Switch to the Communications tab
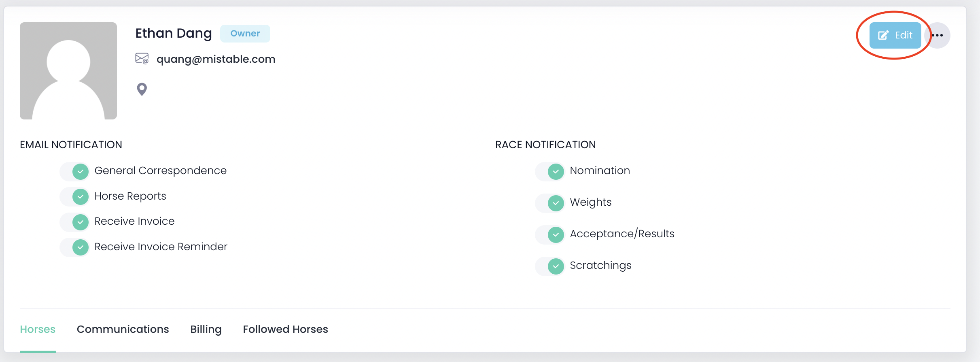 click(123, 329)
